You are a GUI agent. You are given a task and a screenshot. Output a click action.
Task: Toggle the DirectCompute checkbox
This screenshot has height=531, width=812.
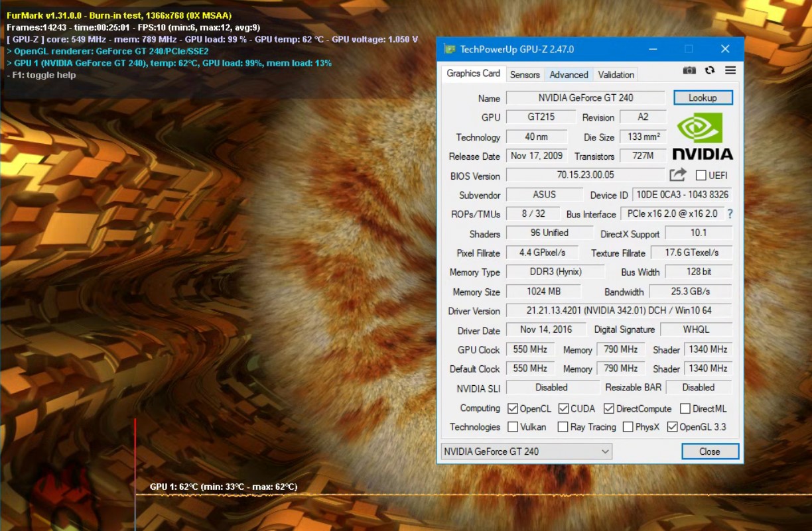(x=609, y=408)
